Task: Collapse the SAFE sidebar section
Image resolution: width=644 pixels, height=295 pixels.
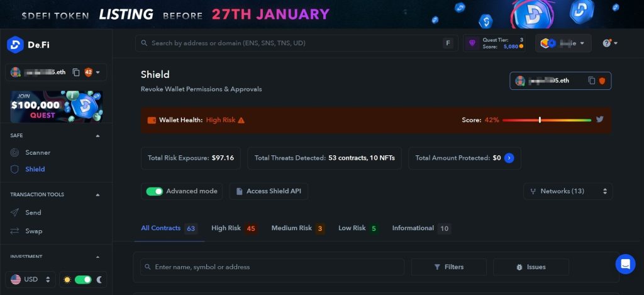Action: 97,135
